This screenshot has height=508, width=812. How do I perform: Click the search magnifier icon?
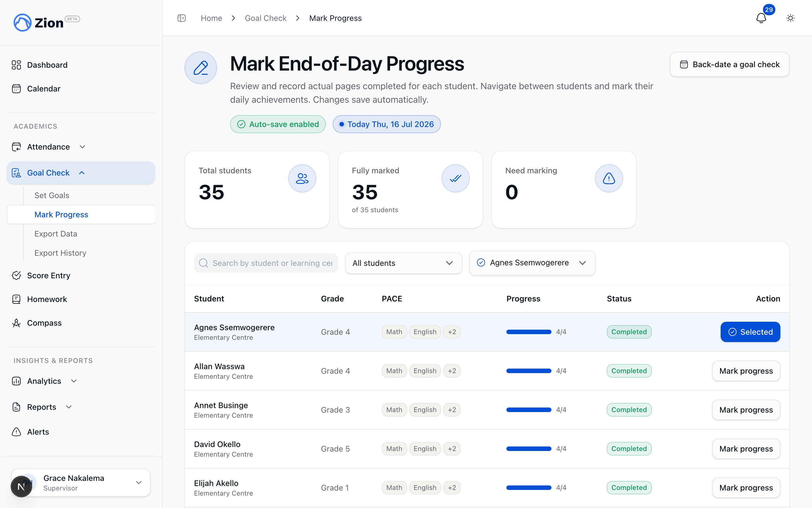(203, 263)
